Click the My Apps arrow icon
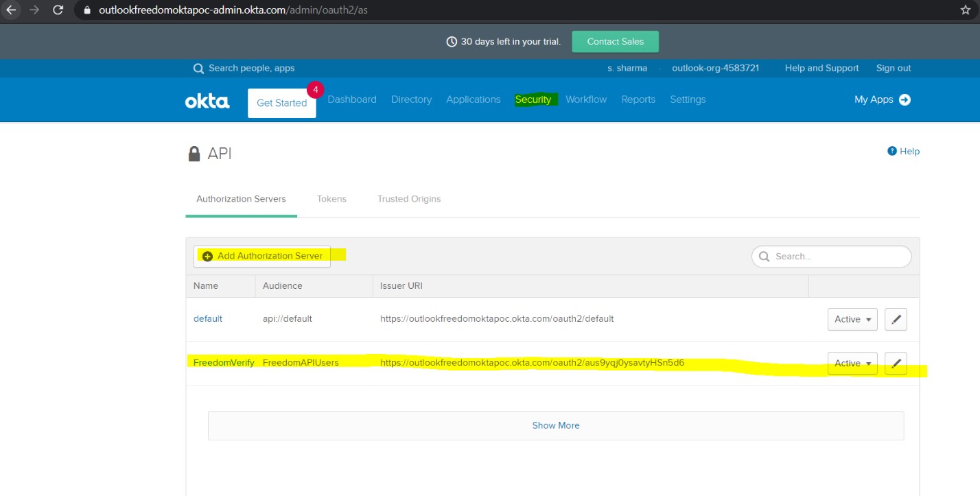This screenshot has height=496, width=980. (905, 99)
